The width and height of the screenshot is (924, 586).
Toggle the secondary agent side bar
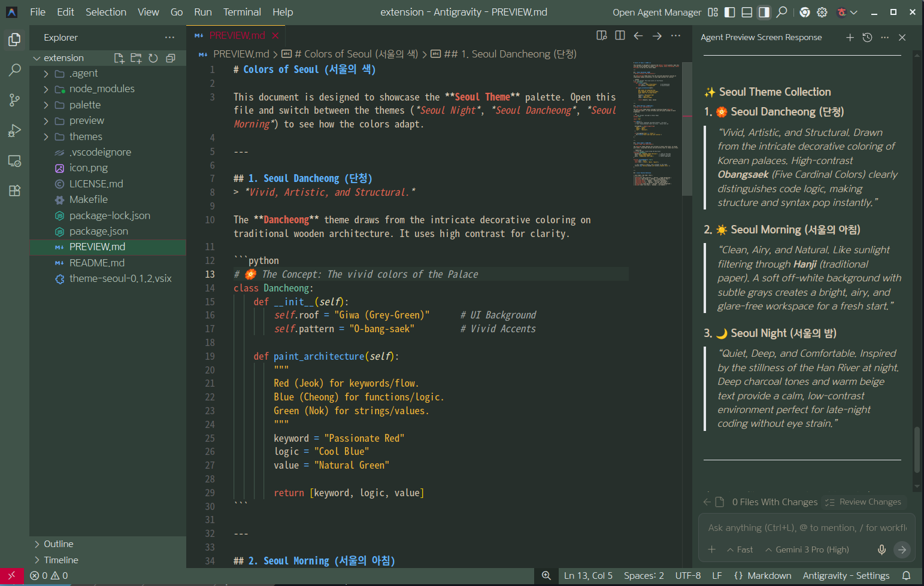(764, 12)
